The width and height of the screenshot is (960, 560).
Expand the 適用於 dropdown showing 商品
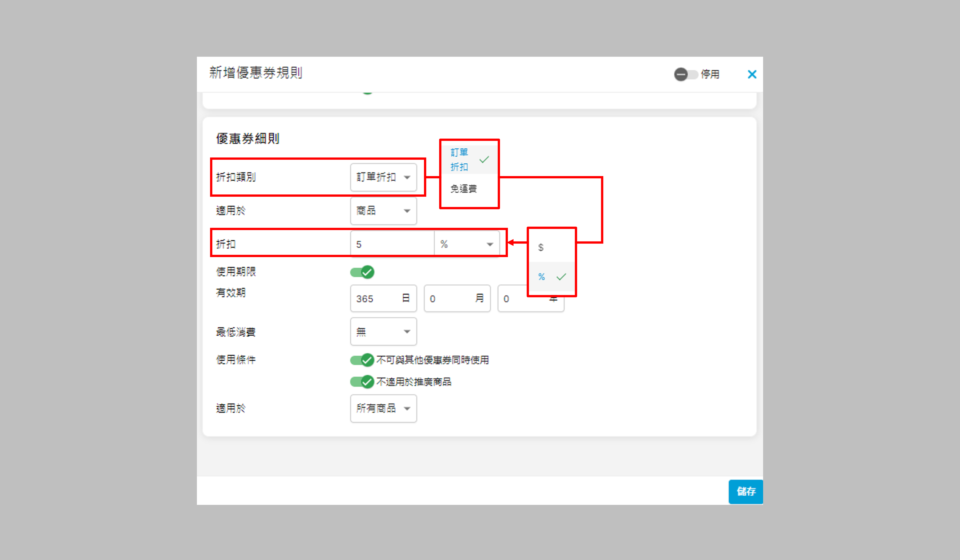[x=383, y=211]
